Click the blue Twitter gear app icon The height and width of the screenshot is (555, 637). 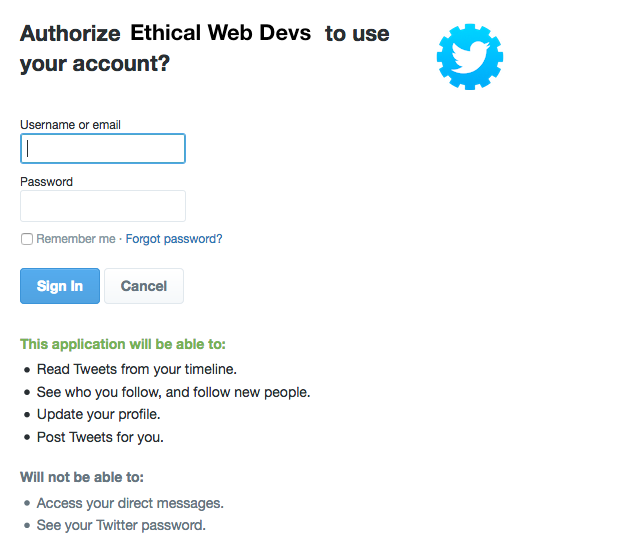[x=470, y=57]
